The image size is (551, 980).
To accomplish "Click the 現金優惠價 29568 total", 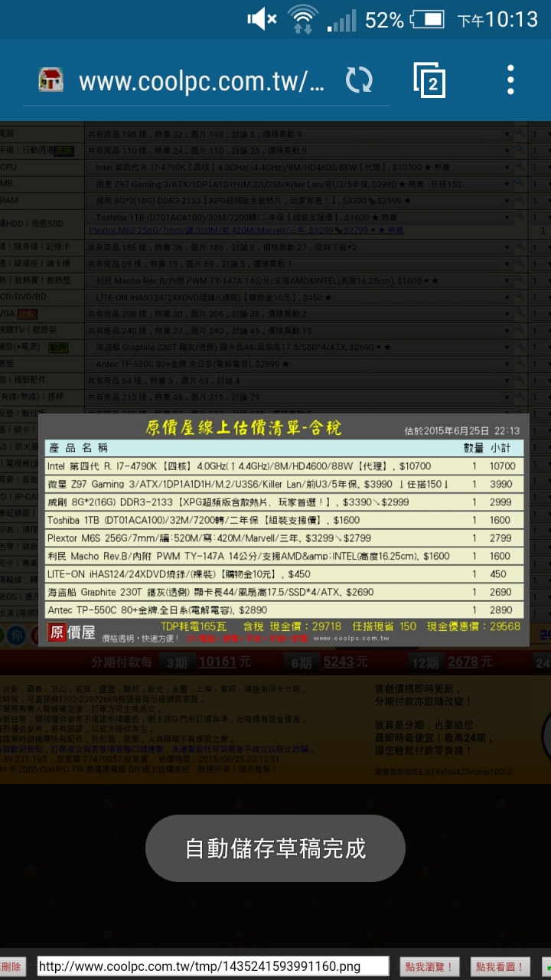I will pos(473,626).
